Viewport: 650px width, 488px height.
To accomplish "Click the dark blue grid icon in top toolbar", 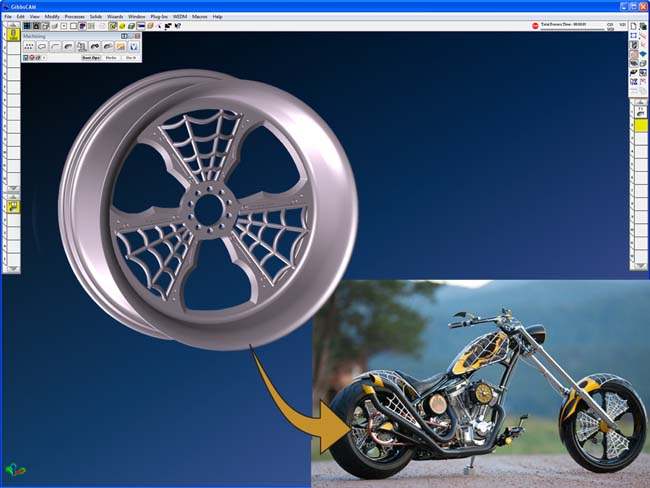I will [x=27, y=26].
